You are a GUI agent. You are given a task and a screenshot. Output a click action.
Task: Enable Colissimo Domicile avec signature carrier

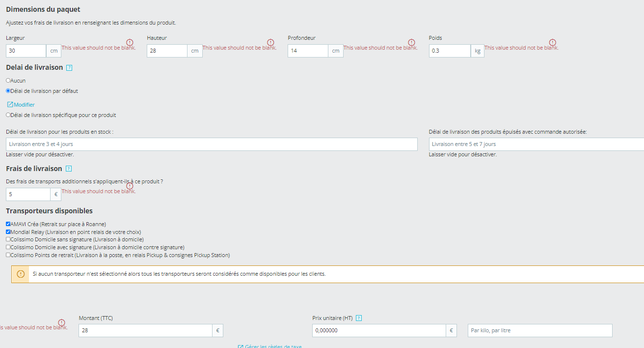click(8, 247)
